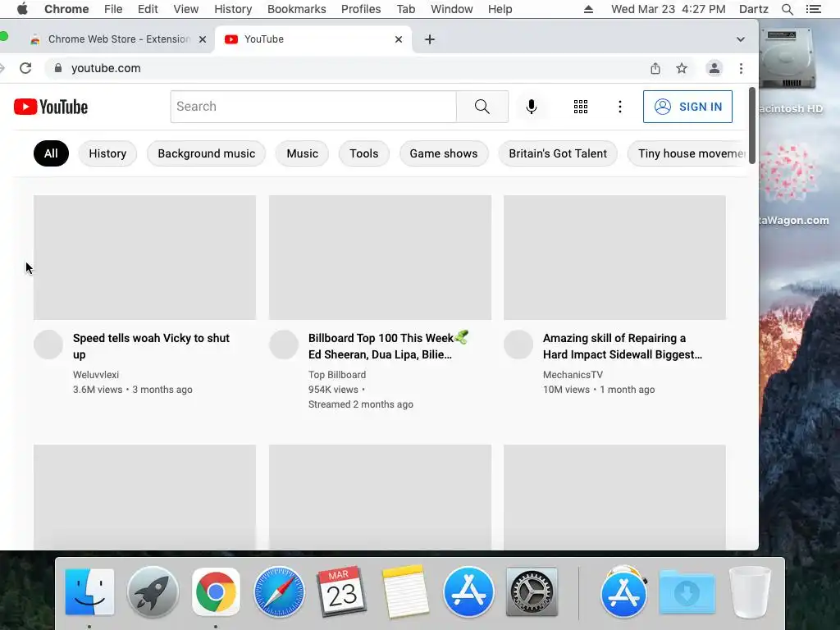Select the History filter chip
840x630 pixels.
point(107,153)
